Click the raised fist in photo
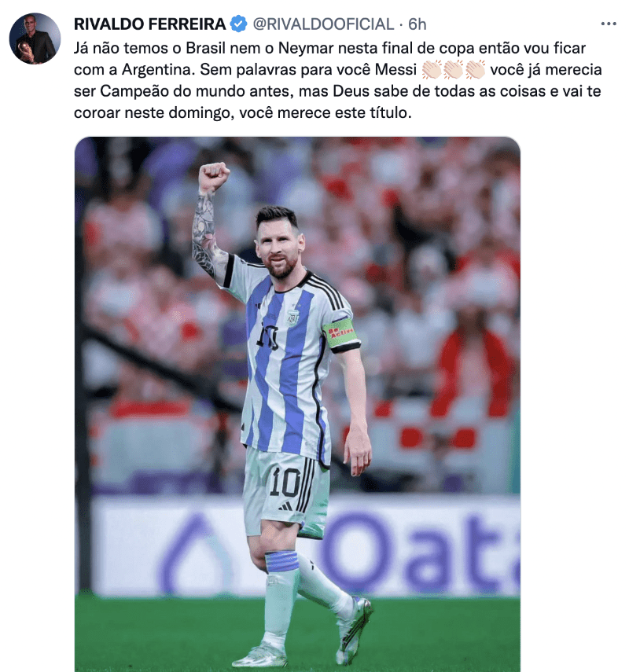This screenshot has width=629, height=672. [x=213, y=176]
